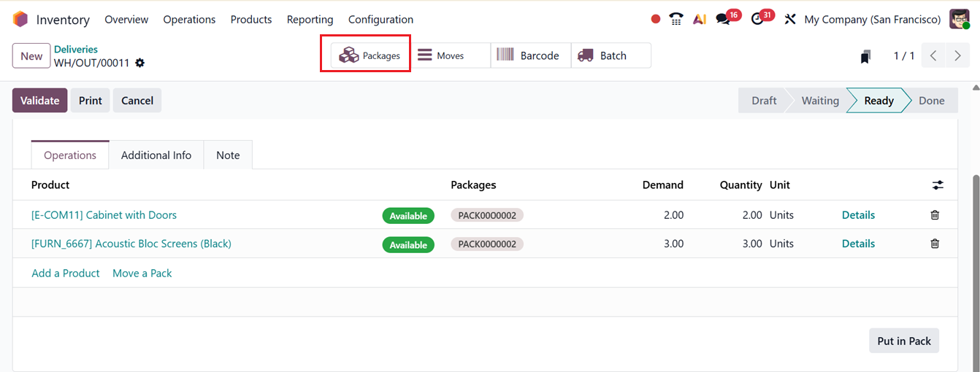Switch to Additional Info tab
This screenshot has height=372, width=980.
point(156,155)
